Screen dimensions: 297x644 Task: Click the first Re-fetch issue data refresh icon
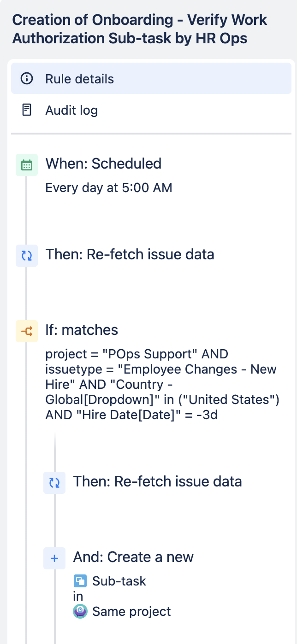(x=26, y=255)
